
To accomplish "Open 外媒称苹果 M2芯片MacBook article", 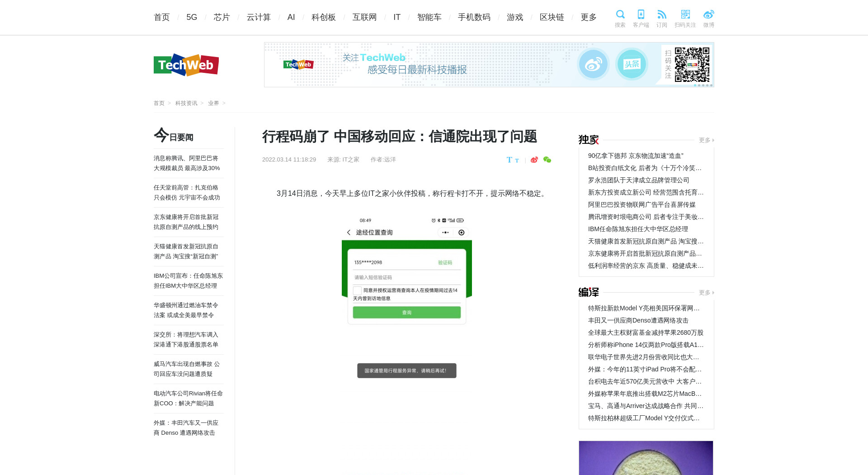I will coord(646,394).
